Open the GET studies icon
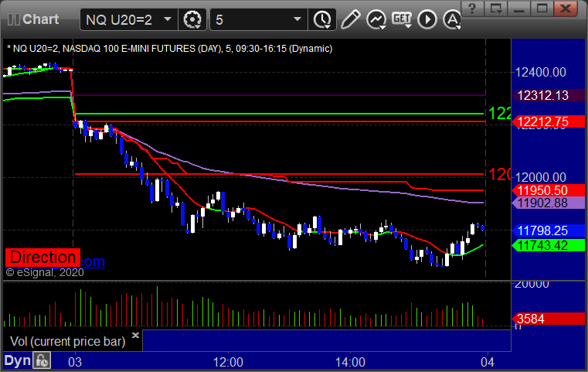Image resolution: width=588 pixels, height=372 pixels. coord(402,19)
